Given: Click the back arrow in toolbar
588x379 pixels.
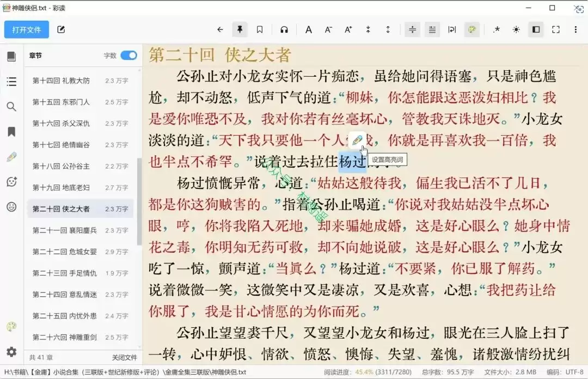Looking at the screenshot, I should 220,29.
